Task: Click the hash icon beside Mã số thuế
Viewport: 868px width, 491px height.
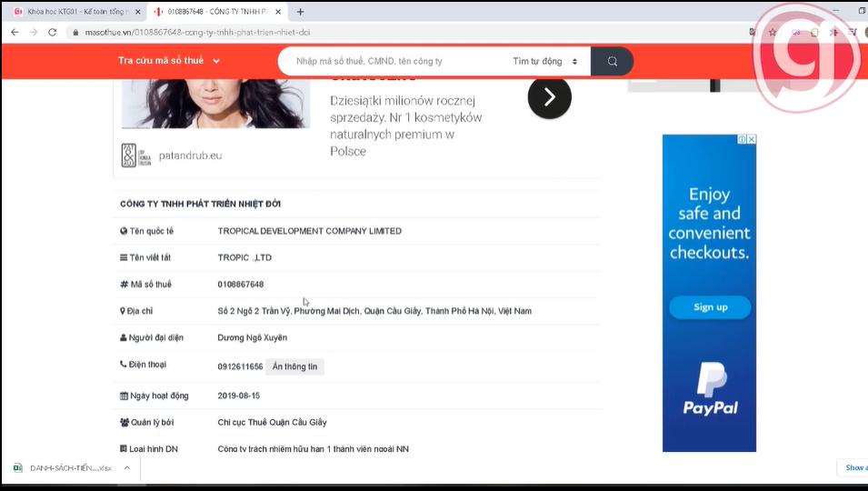Action: pyautogui.click(x=124, y=284)
